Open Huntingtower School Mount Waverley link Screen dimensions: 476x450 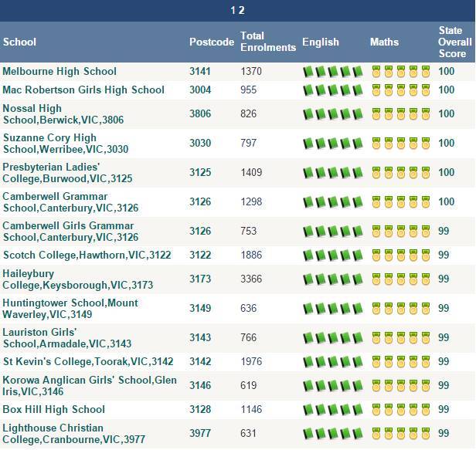coord(70,309)
